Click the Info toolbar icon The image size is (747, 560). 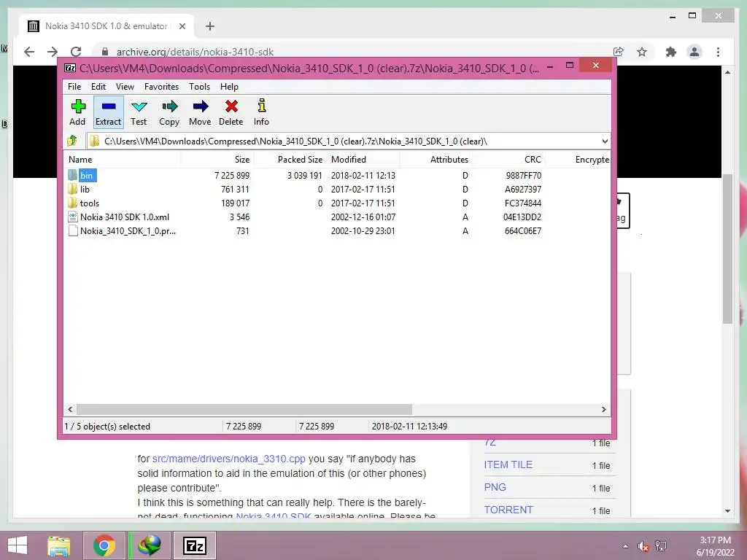pyautogui.click(x=261, y=112)
